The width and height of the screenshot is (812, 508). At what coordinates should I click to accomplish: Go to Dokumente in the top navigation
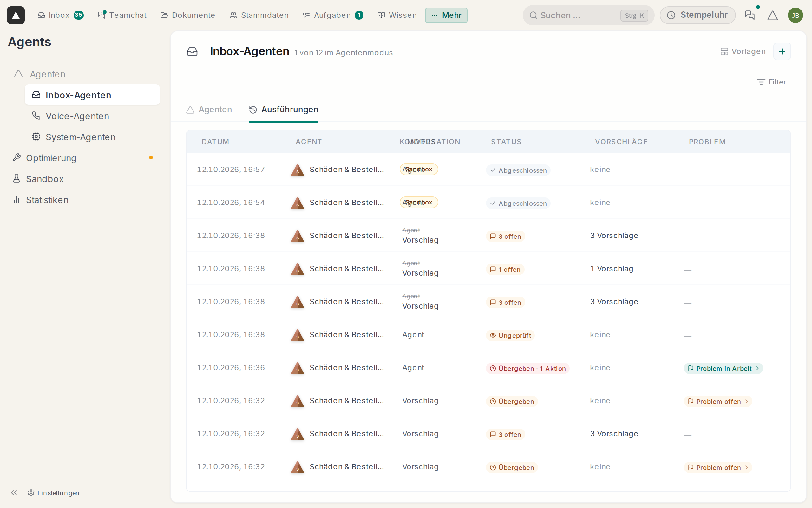188,15
